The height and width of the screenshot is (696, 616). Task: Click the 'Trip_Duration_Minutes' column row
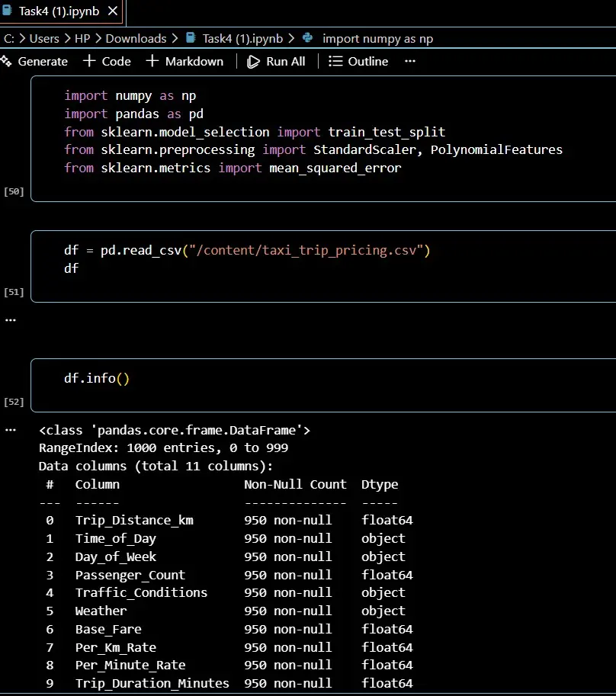click(x=226, y=683)
